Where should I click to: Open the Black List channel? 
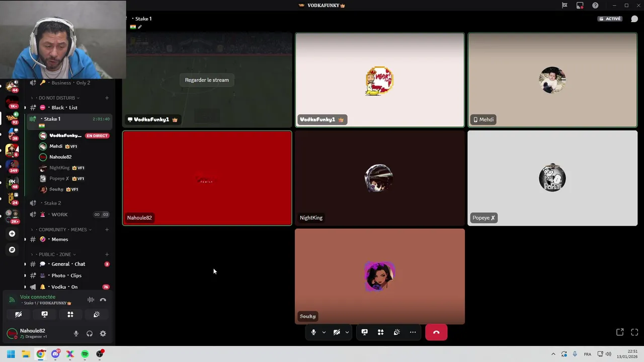[68, 108]
